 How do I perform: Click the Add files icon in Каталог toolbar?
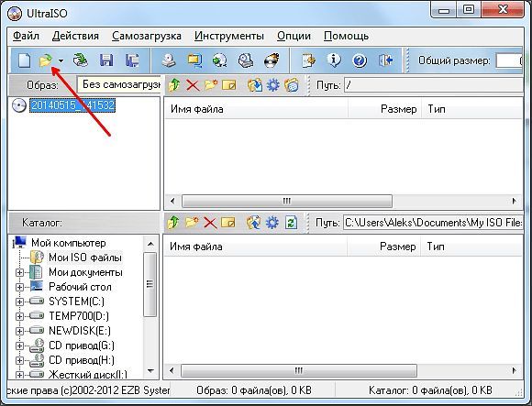click(x=254, y=223)
